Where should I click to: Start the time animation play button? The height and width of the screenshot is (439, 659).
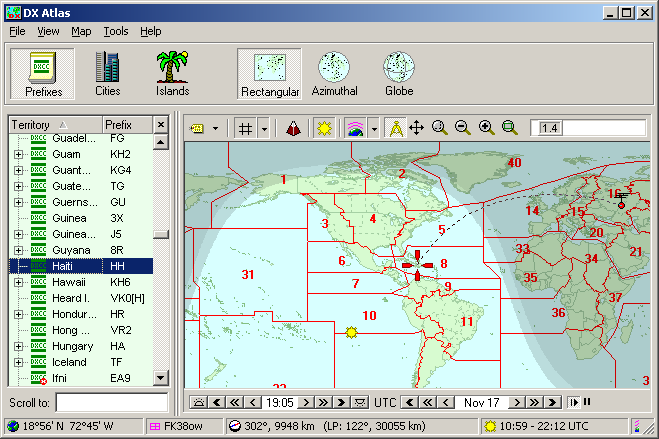(573, 402)
